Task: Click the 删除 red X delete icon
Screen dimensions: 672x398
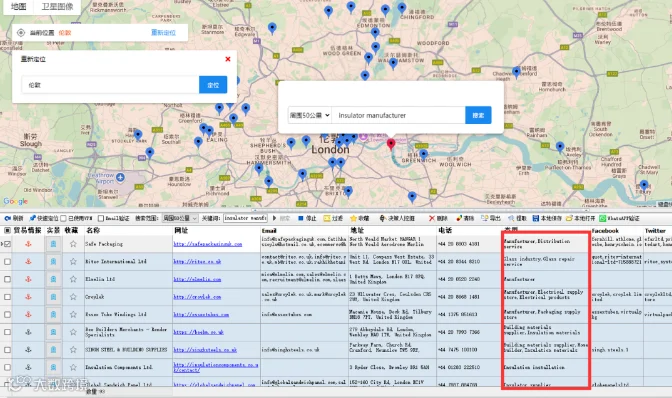Action: click(x=432, y=218)
